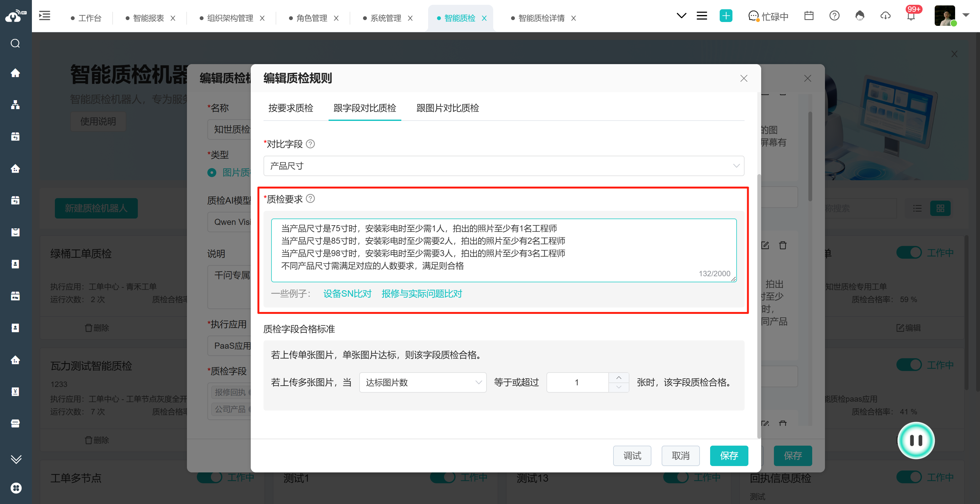Click the customer service headset icon
This screenshot has height=504, width=980.
[860, 16]
